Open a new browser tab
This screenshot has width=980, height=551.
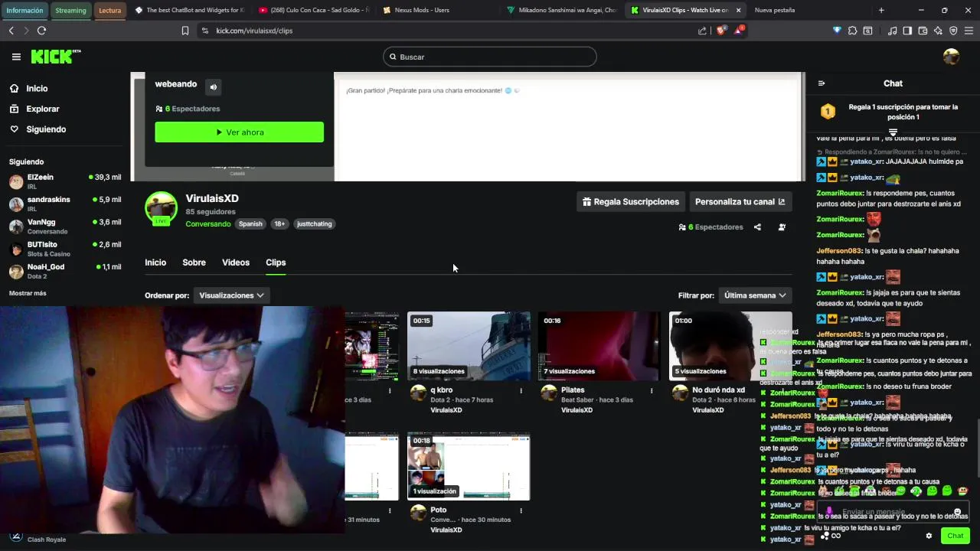coord(881,10)
